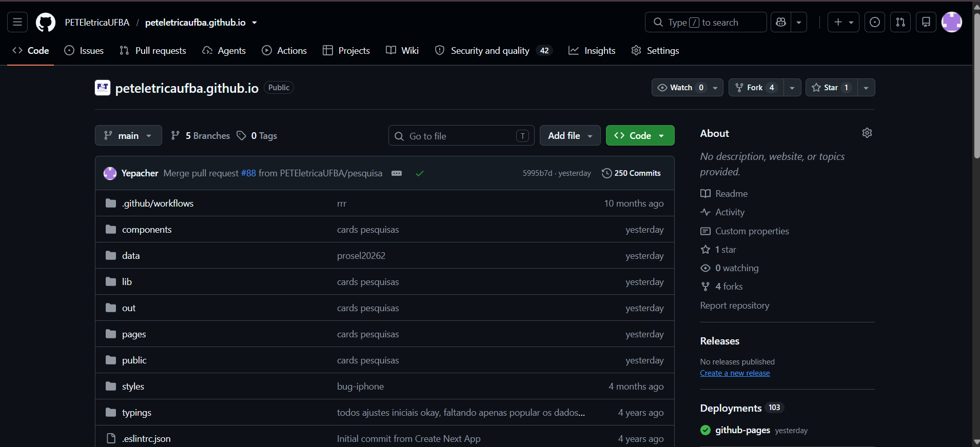Go to GitHub home via Octocat logo
Viewport: 980px width, 447px height.
(46, 23)
